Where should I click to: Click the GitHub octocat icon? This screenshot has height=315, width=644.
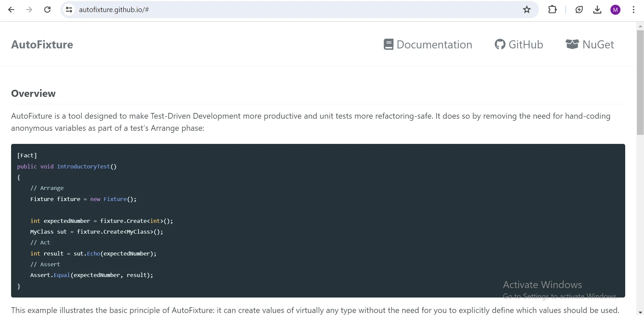[500, 44]
